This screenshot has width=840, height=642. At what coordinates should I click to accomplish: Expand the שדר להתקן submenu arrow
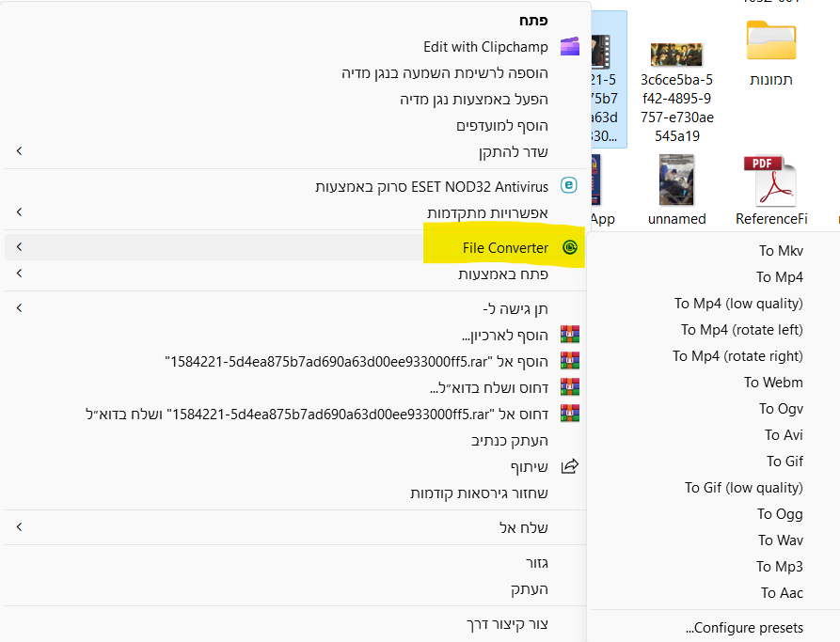pyautogui.click(x=20, y=151)
